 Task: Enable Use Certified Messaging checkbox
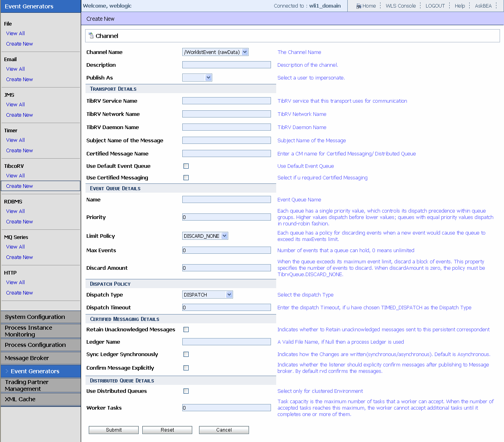coord(186,177)
